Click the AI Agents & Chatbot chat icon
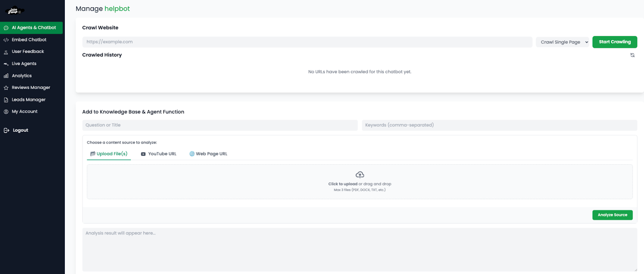The image size is (644, 274). [x=6, y=28]
